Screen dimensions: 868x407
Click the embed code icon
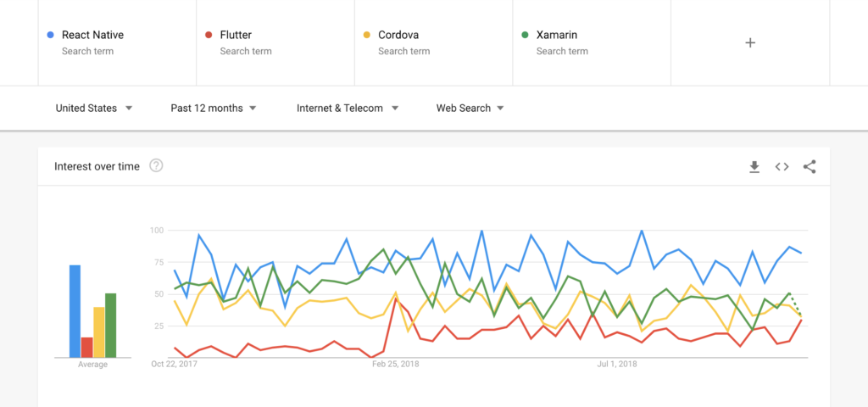click(782, 167)
